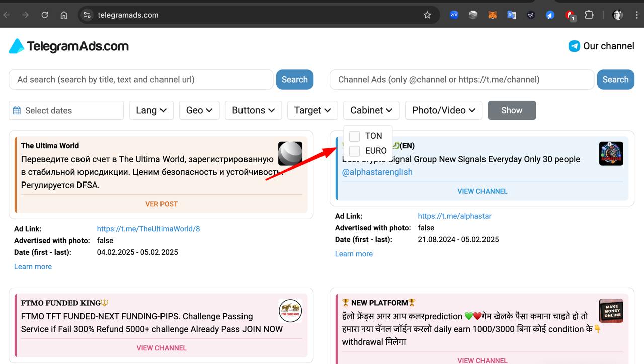Expand the Lang filter dropdown
This screenshot has width=644, height=364.
(x=151, y=110)
